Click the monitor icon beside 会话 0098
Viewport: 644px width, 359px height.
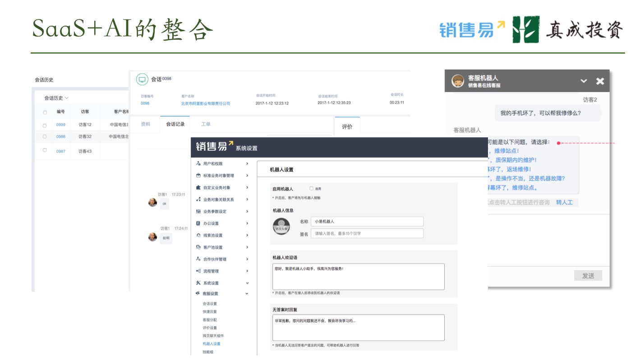tap(143, 79)
